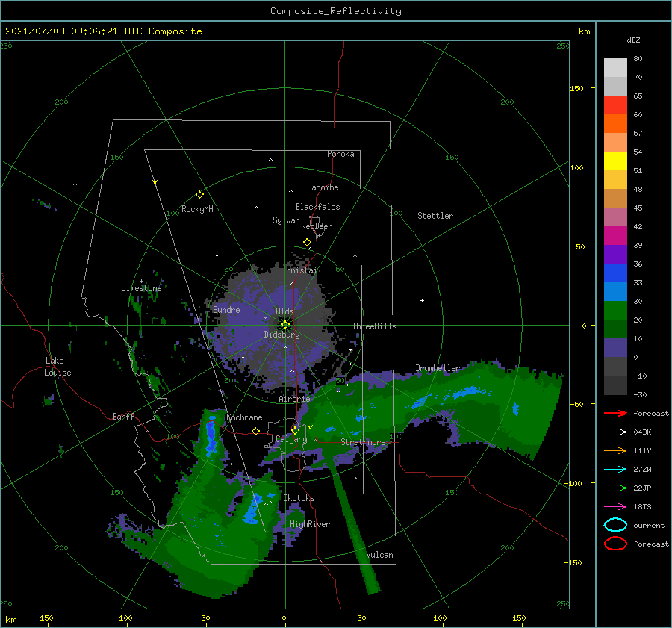Click the yellow diamond marker above RockyMH

(199, 195)
